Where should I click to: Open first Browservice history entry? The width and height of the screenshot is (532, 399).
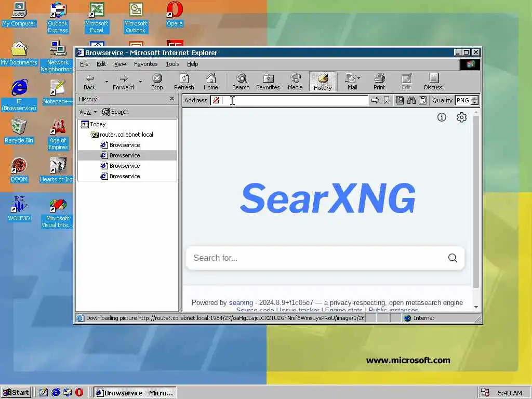121,145
